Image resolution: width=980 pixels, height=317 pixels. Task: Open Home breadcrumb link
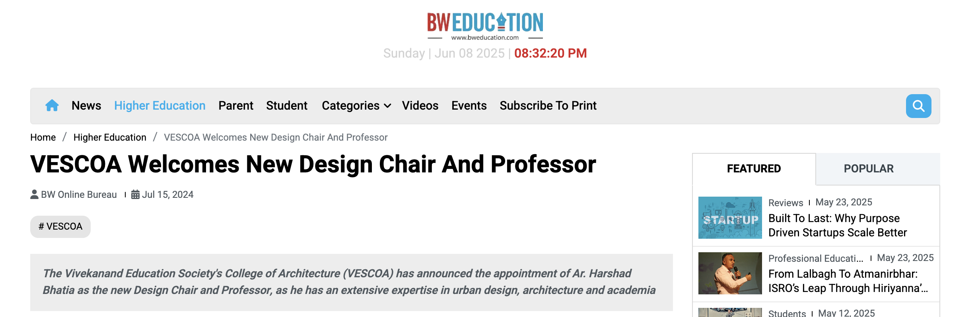pos(43,137)
